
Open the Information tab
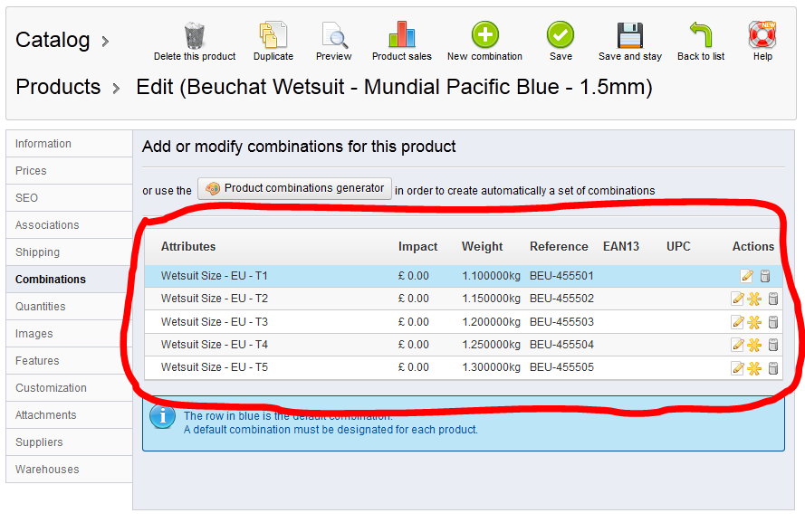70,144
